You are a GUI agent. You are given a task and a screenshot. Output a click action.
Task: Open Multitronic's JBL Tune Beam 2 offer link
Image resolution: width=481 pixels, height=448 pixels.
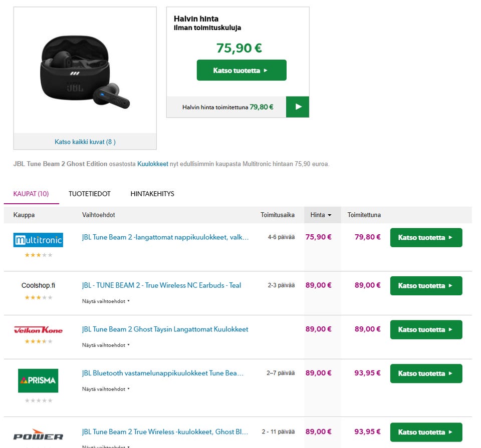pos(165,237)
